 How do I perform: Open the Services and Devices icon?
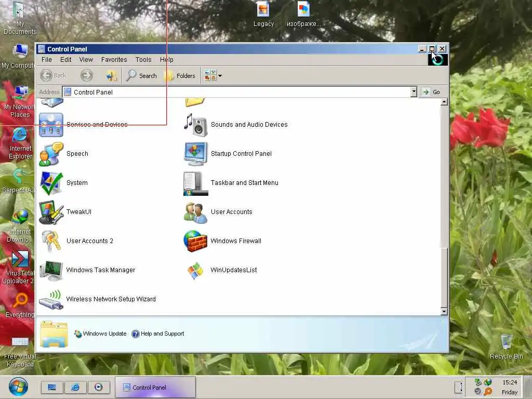(x=51, y=125)
